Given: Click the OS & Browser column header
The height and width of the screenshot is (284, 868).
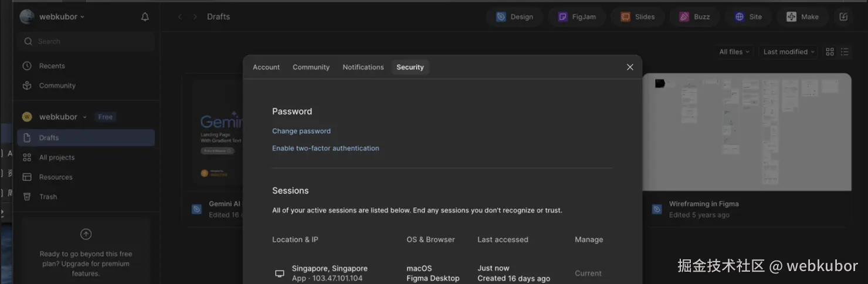Looking at the screenshot, I should [430, 240].
